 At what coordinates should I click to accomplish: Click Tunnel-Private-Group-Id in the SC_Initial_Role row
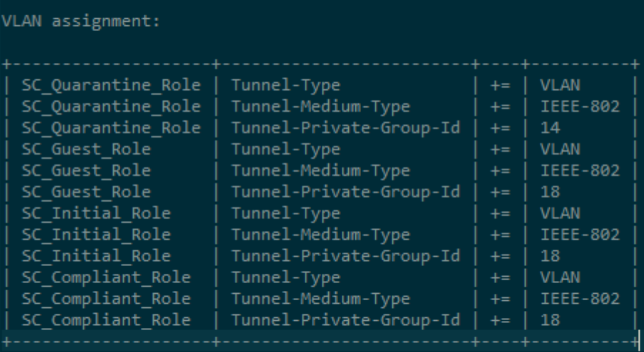345,256
